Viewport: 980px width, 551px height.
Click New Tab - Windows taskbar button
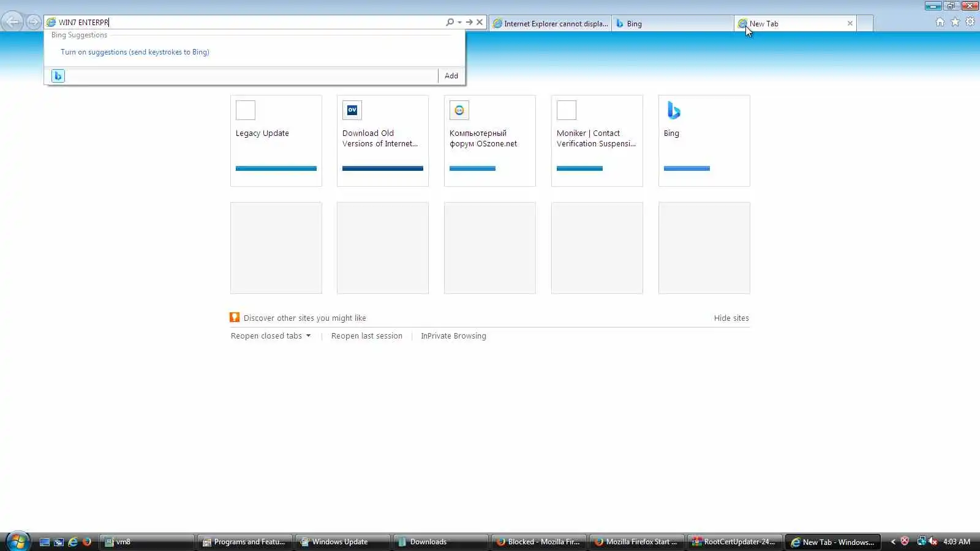pos(833,542)
